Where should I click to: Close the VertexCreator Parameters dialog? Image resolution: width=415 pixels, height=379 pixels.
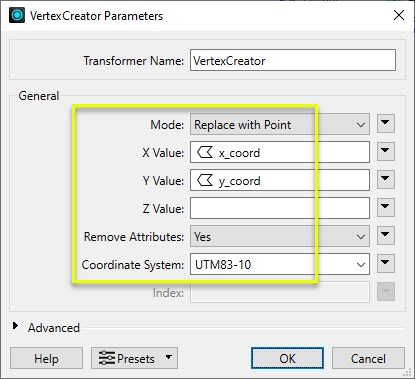pos(399,15)
